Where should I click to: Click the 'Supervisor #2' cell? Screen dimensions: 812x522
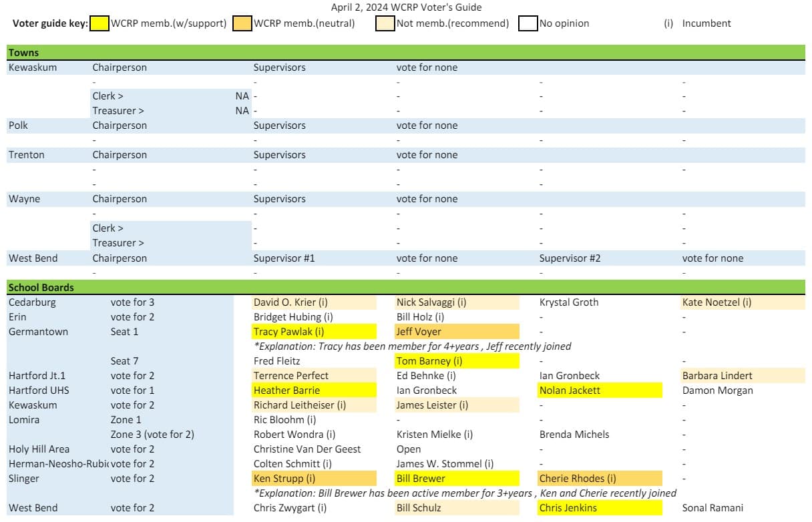point(570,258)
